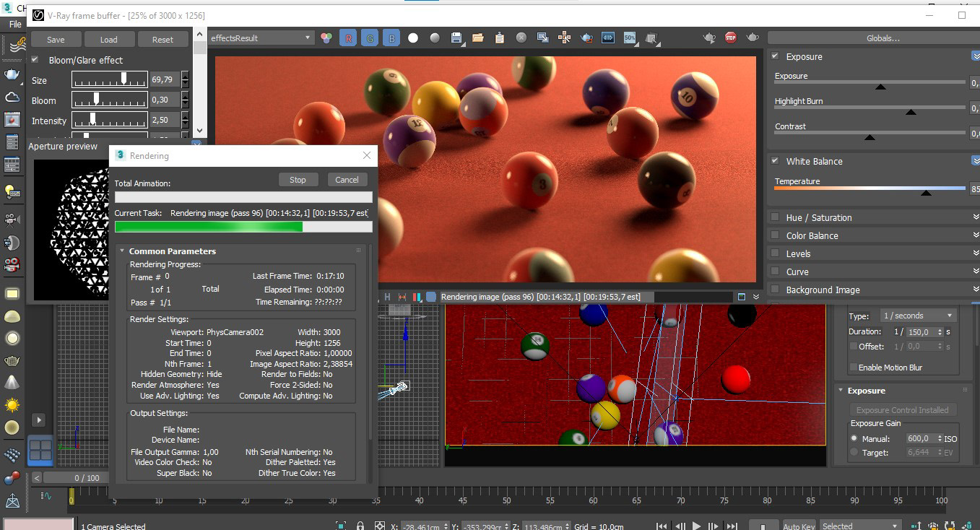Enable the Hue / Saturation checkbox
980x530 pixels.
coord(775,217)
